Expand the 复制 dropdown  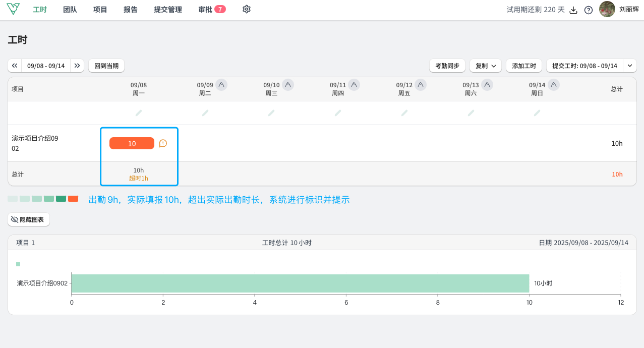(486, 66)
